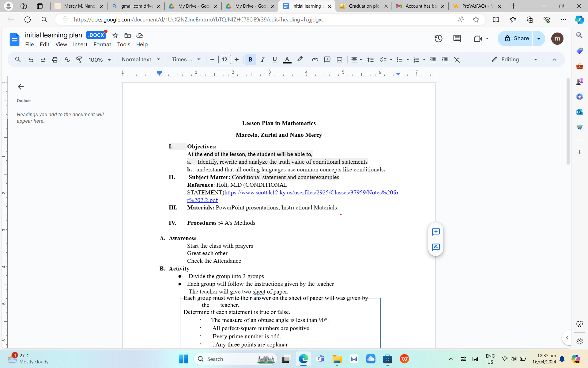Insert image using toolbar icon
588x368 pixels.
point(339,59)
